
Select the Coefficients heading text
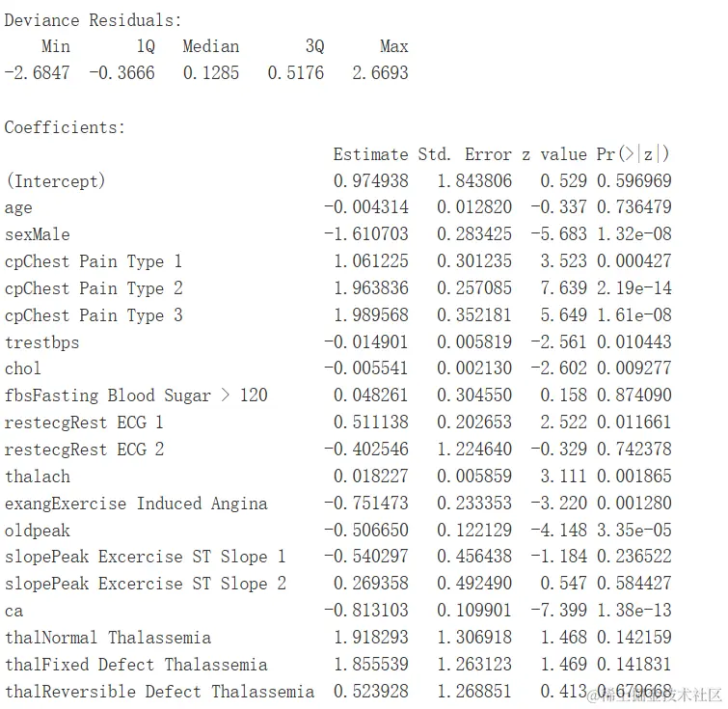pos(65,127)
